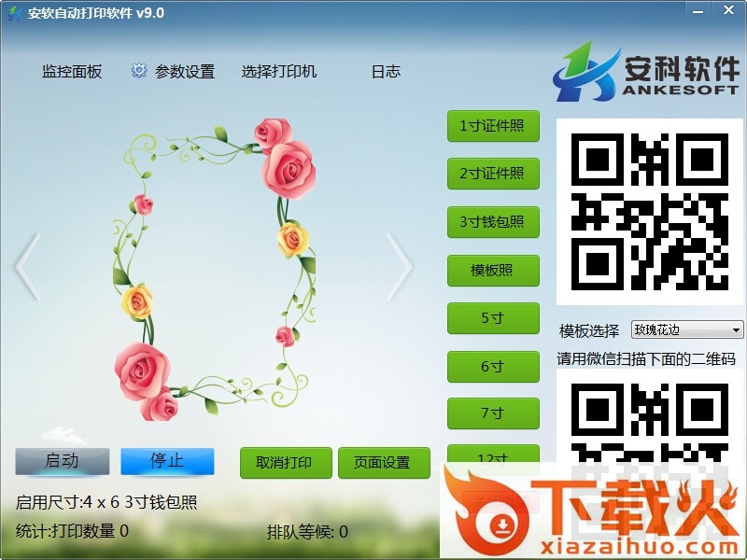Click the gear icon beside 参数设置
The width and height of the screenshot is (747, 560).
(138, 71)
